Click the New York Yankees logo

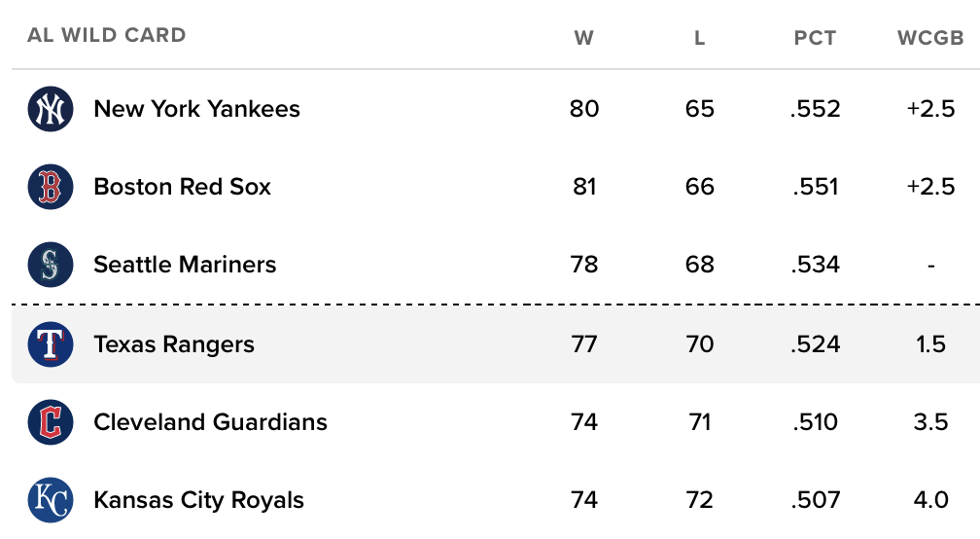(x=51, y=109)
